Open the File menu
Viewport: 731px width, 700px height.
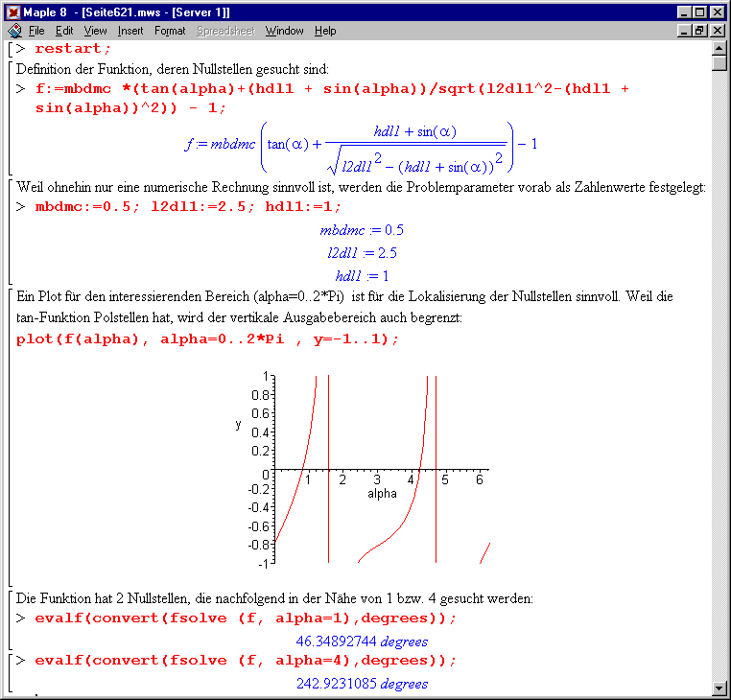(36, 31)
